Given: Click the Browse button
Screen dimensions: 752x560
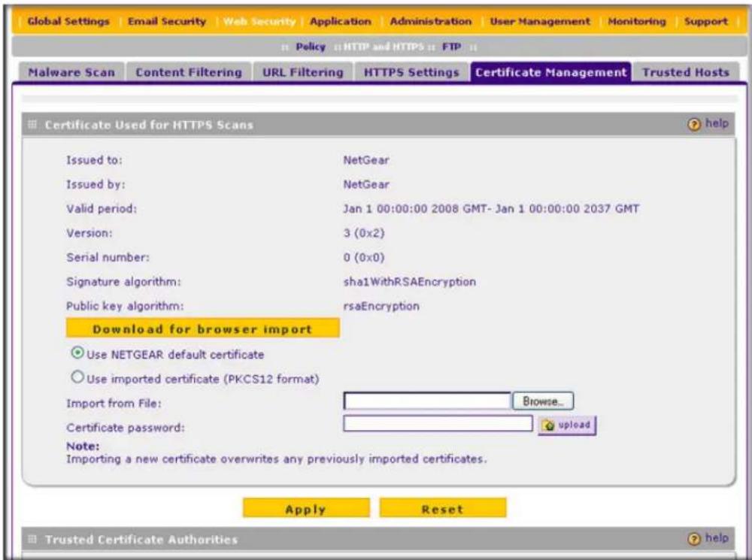Looking at the screenshot, I should pyautogui.click(x=543, y=401).
